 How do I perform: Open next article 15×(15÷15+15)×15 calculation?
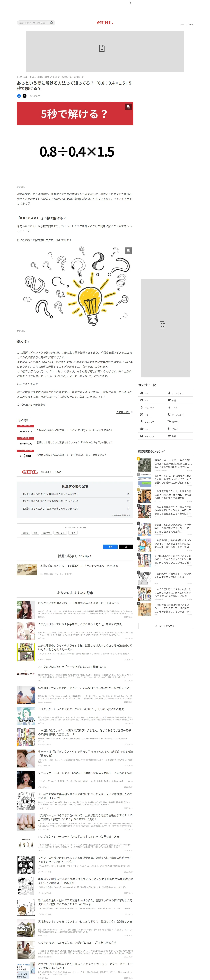pos(75,430)
